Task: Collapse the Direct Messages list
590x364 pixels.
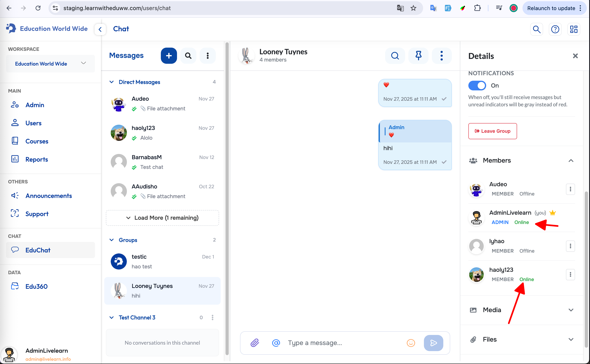Action: click(112, 82)
